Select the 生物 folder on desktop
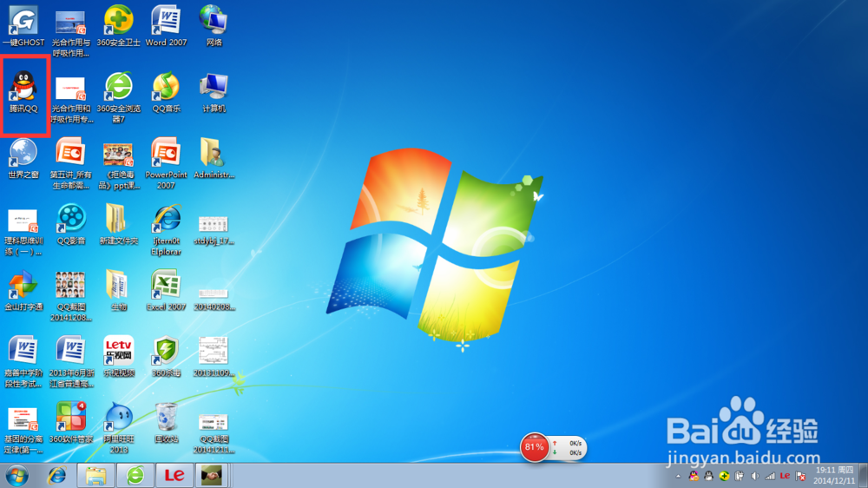The image size is (868, 488). pos(118,291)
